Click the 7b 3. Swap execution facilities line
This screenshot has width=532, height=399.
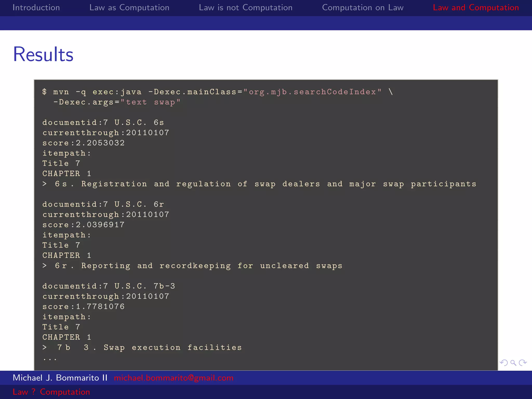(x=142, y=348)
